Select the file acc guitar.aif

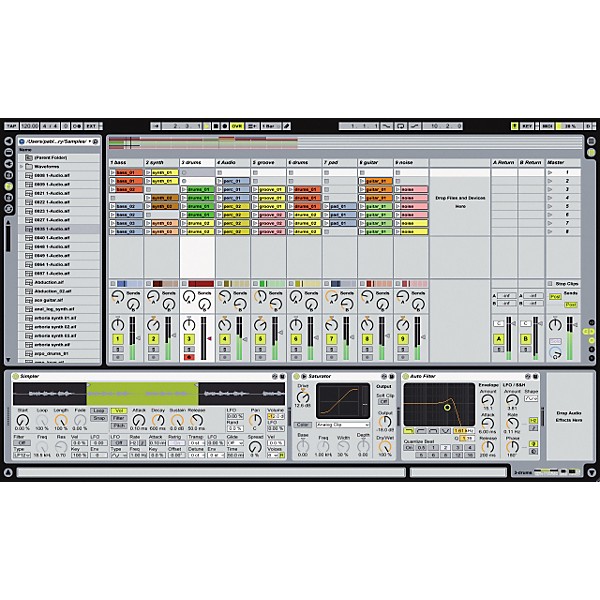tap(59, 300)
